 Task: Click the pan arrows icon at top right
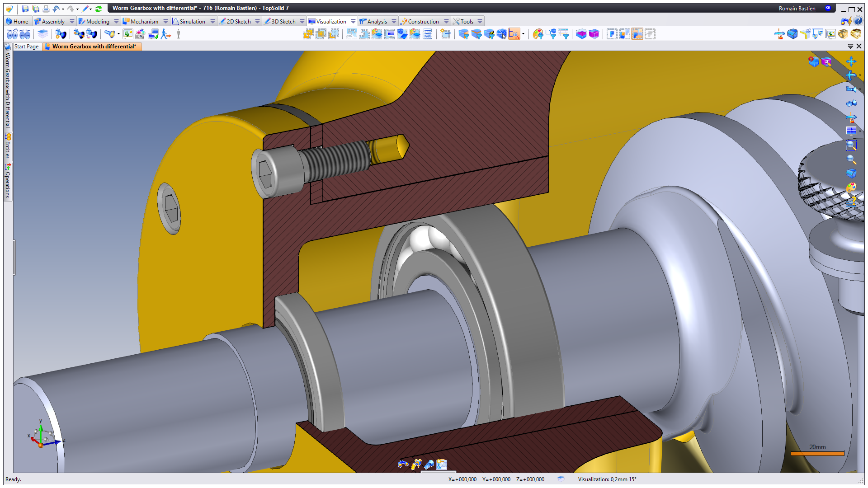point(851,61)
